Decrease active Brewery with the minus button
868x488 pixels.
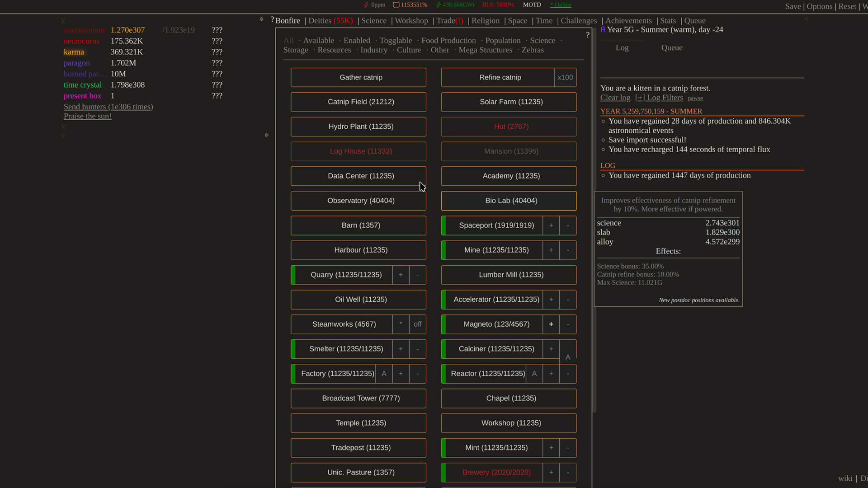568,473
